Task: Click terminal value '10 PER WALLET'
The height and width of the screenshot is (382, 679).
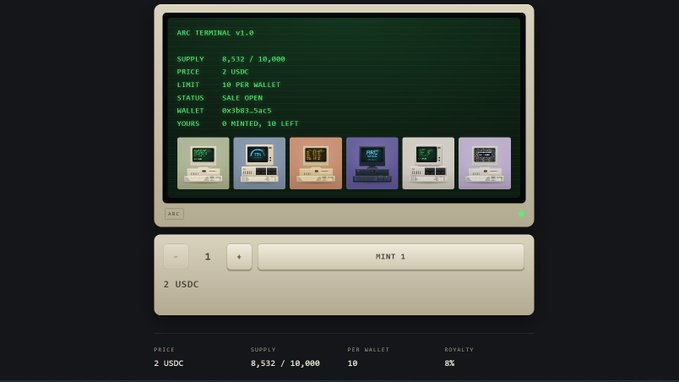Action: (251, 85)
